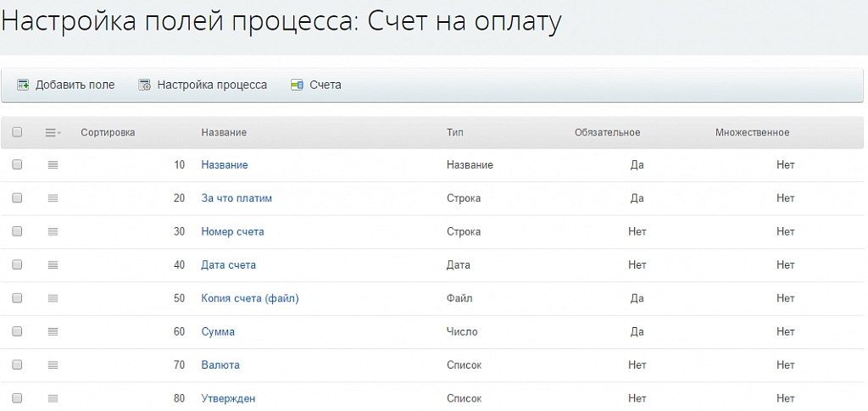Screen dimensions: 868x411
Task: Open the Название field link
Action: pos(224,165)
